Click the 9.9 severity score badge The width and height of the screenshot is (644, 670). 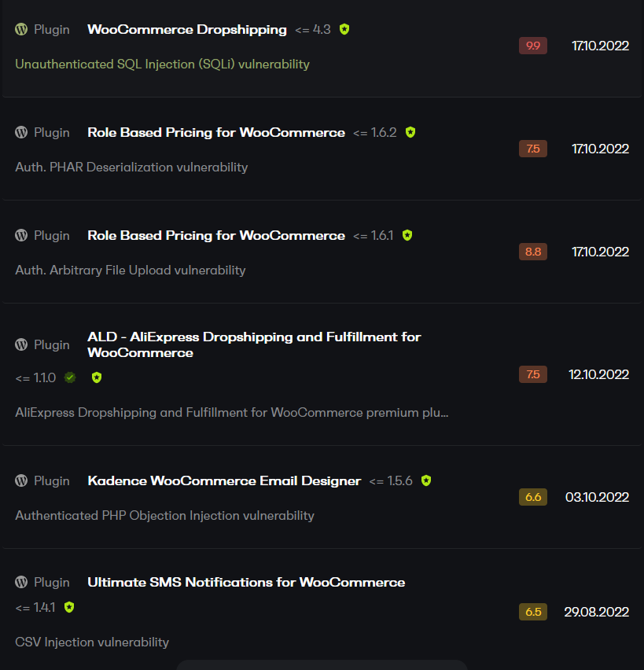pos(532,46)
